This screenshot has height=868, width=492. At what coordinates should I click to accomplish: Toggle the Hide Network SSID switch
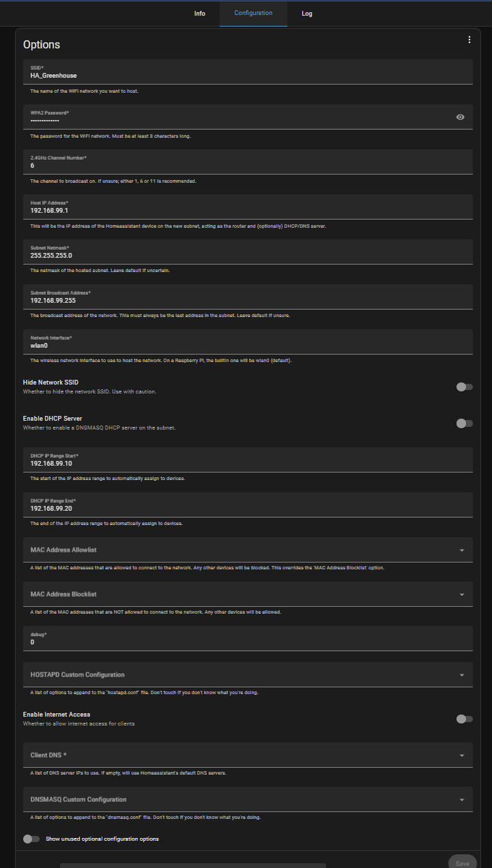pos(464,387)
